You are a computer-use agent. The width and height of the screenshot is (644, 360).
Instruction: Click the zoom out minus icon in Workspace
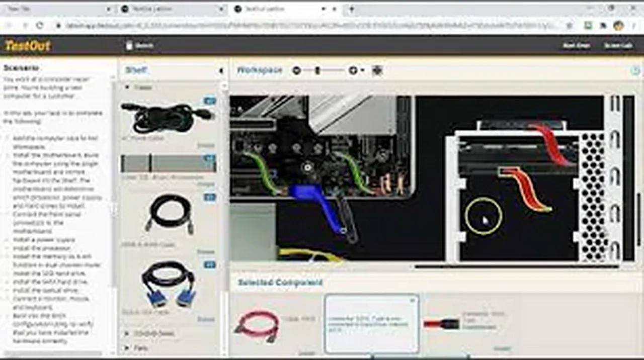(296, 71)
